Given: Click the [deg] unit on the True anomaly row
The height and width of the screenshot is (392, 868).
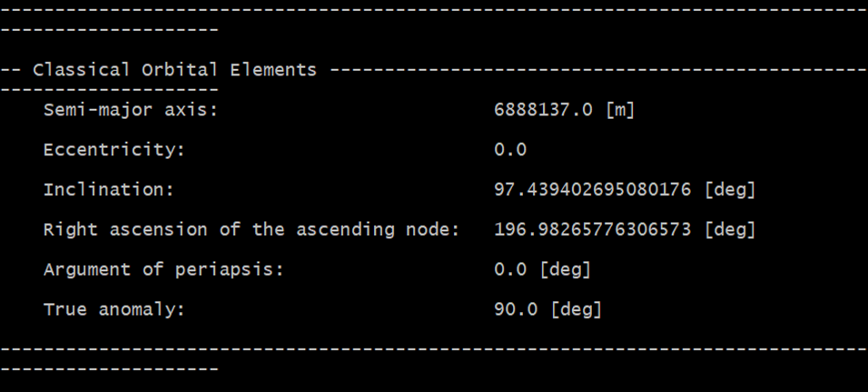Looking at the screenshot, I should click(576, 310).
